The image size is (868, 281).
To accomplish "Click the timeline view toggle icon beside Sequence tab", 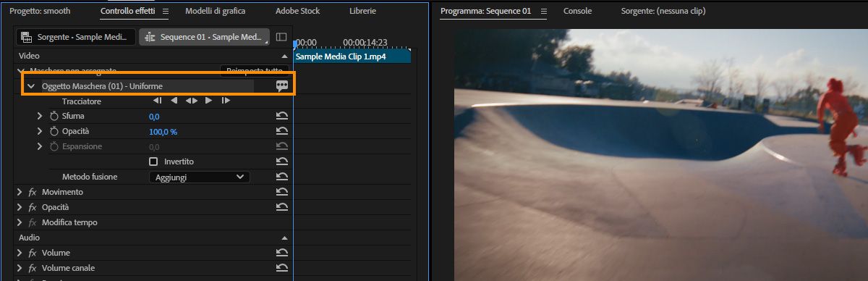I will pyautogui.click(x=281, y=37).
